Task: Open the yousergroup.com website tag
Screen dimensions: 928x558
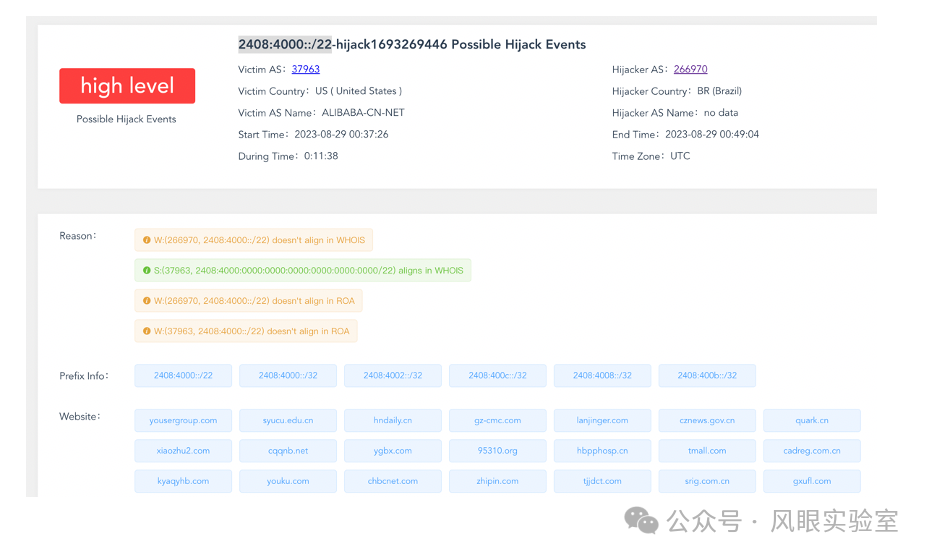Action: point(183,421)
